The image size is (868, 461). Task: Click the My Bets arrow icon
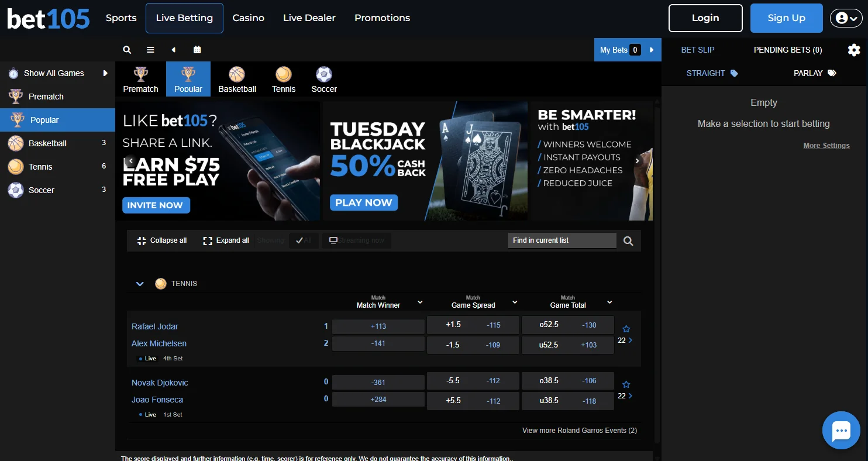pos(652,50)
